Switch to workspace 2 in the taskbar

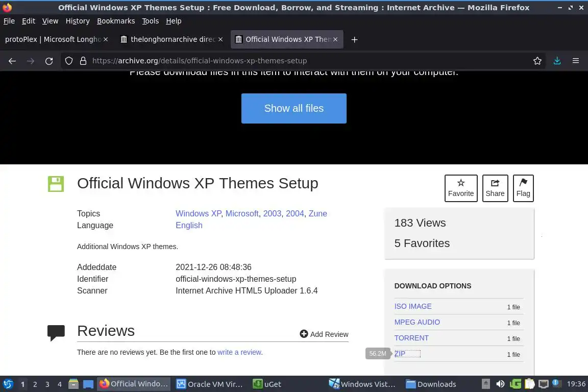[35, 384]
